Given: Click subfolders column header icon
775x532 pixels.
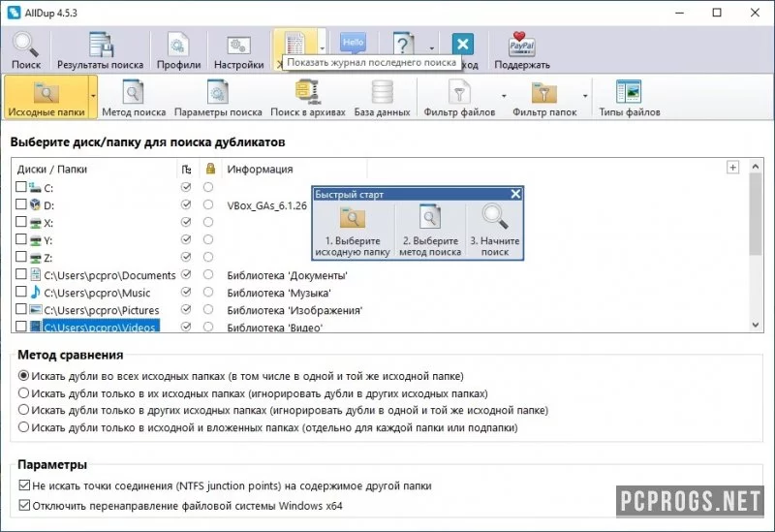Looking at the screenshot, I should click(186, 169).
